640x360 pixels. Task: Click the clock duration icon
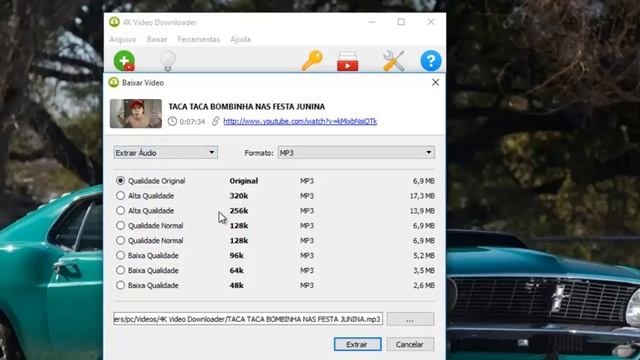pyautogui.click(x=172, y=121)
